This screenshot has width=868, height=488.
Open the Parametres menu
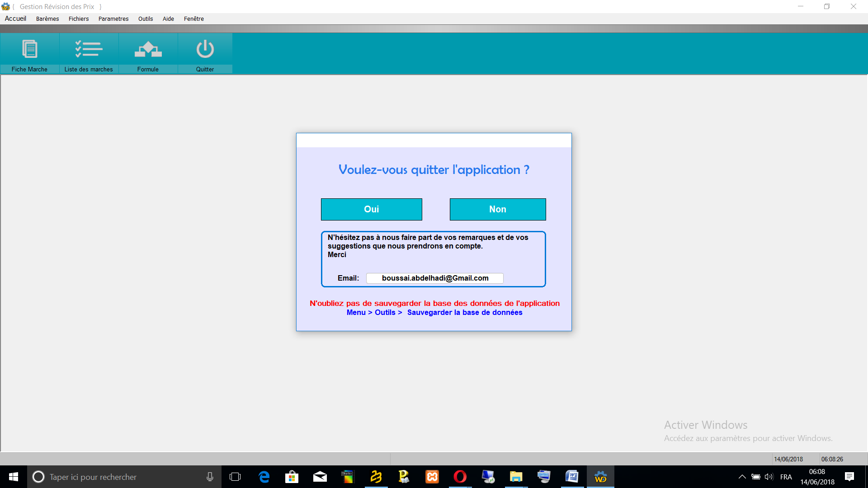click(113, 19)
